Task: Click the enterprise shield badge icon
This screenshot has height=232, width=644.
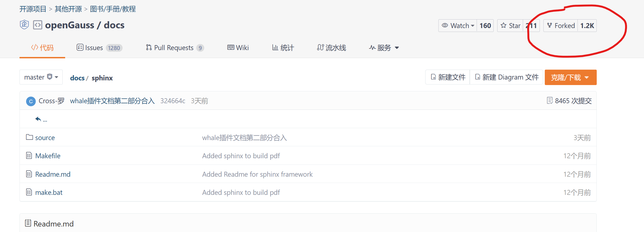Action: 24,25
